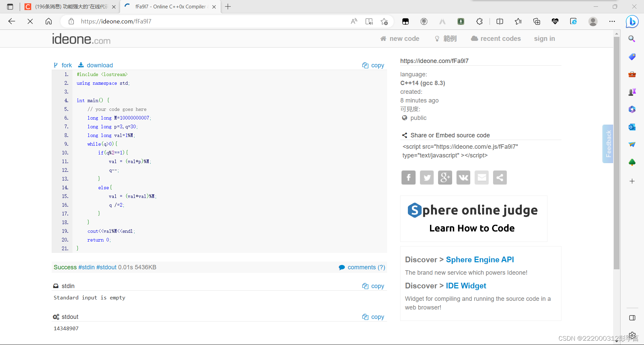
Task: Open comments section link
Action: click(x=362, y=267)
